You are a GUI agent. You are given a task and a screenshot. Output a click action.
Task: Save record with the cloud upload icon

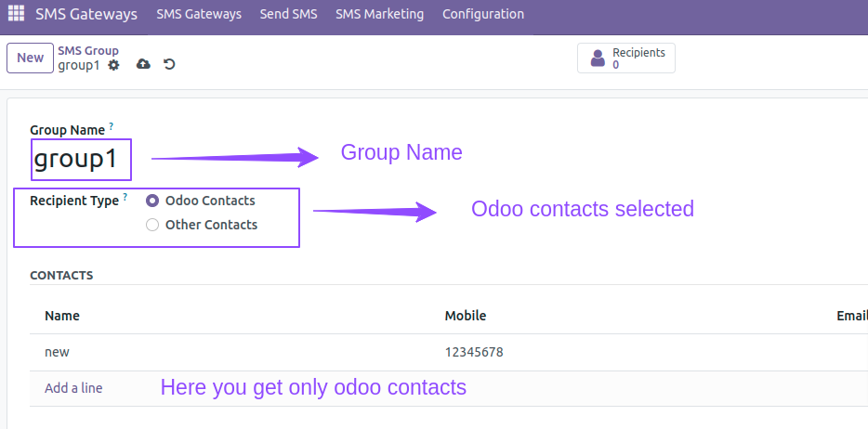pyautogui.click(x=143, y=64)
